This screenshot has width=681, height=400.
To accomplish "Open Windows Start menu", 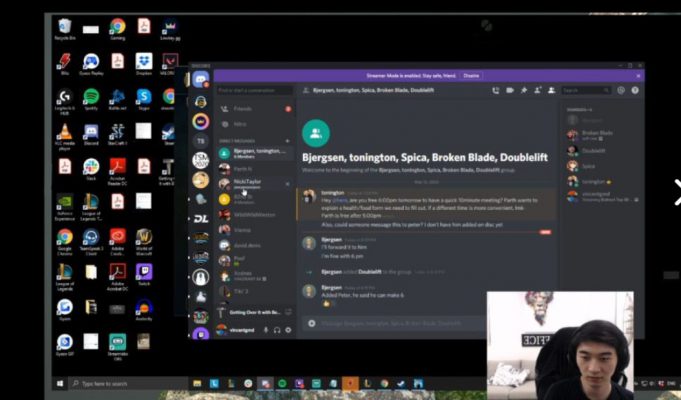I will (60, 383).
